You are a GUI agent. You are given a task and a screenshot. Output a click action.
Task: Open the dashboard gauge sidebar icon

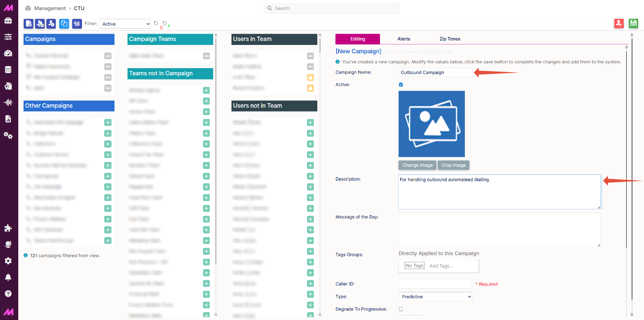pos(8,53)
